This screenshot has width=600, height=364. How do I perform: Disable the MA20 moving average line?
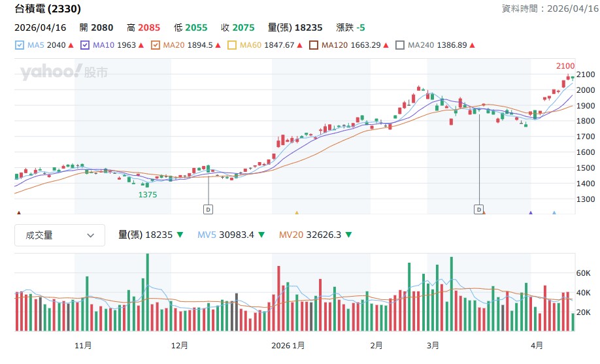tap(155, 45)
